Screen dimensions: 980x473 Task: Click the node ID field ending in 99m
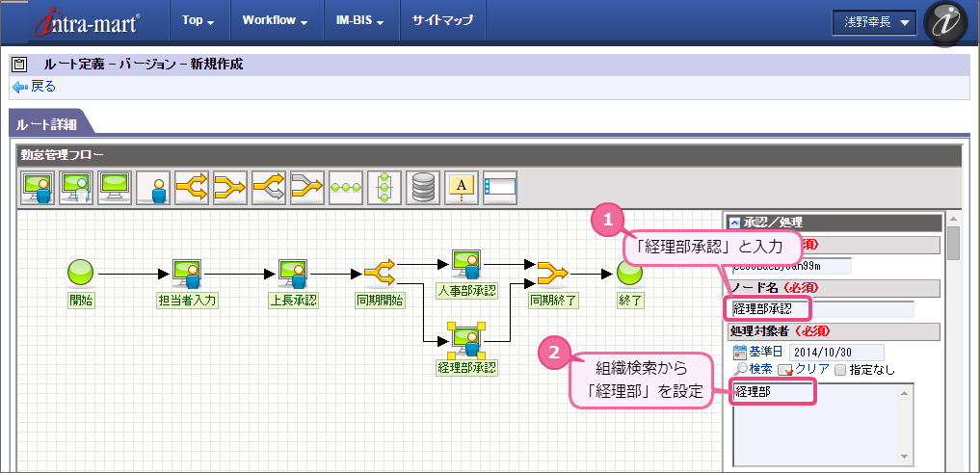pos(792,266)
